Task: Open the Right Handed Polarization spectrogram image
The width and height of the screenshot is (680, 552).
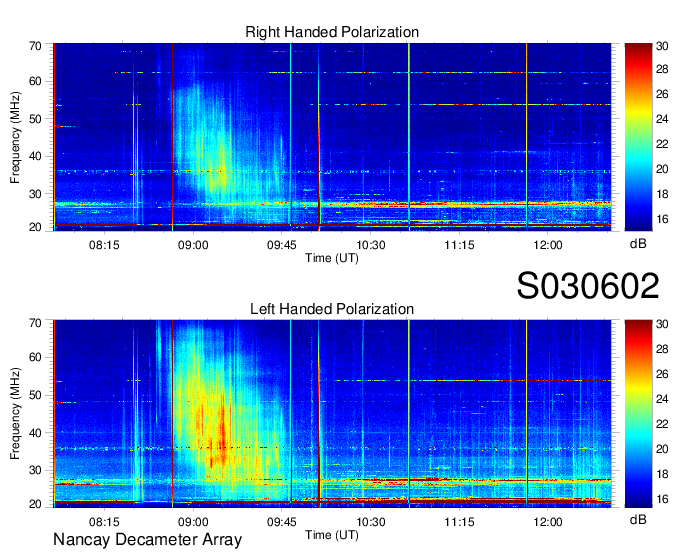Action: [332, 137]
